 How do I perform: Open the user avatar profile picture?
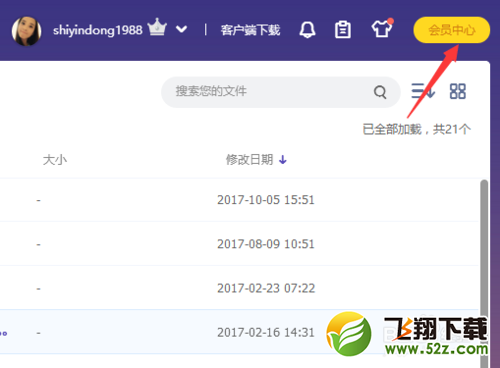(x=26, y=31)
